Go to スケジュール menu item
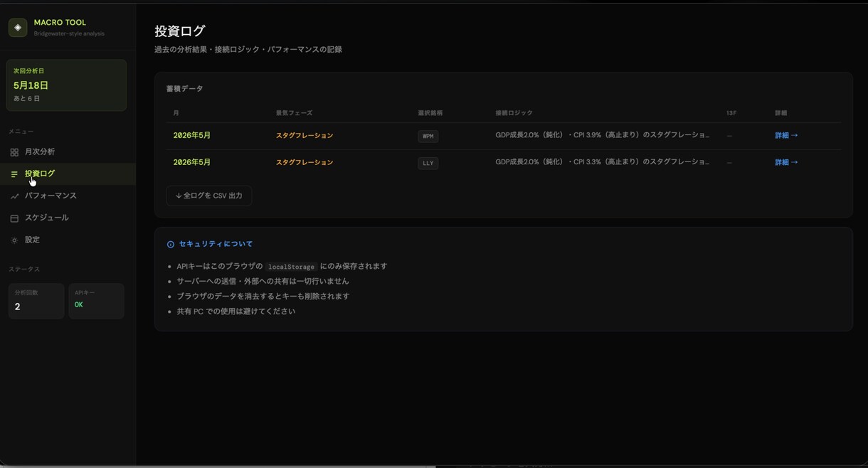 [x=68, y=218]
